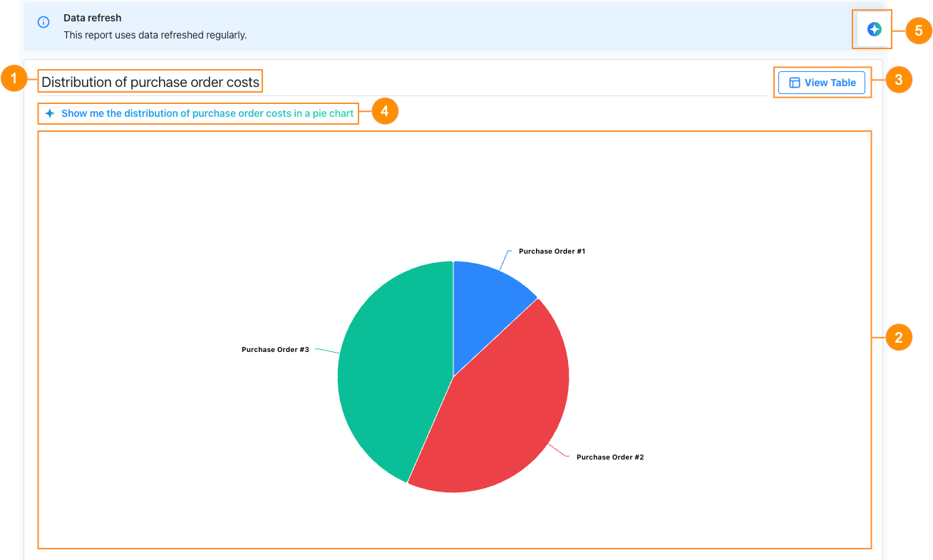Click the sparkle icon beside the chart prompt

pyautogui.click(x=50, y=113)
